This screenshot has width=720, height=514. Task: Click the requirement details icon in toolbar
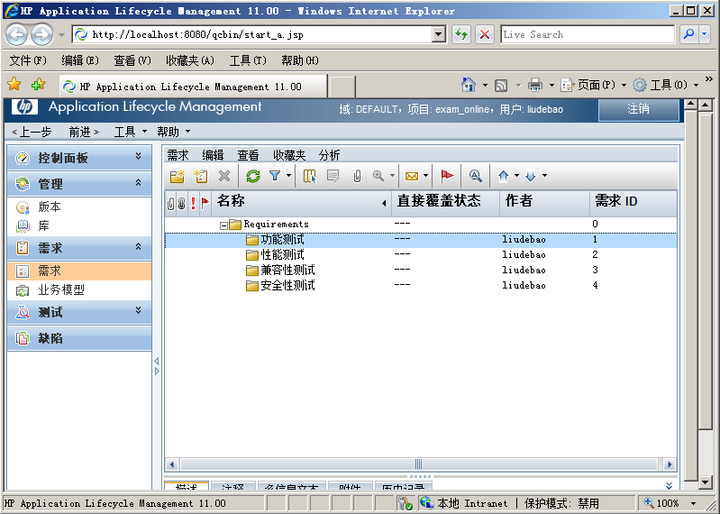pyautogui.click(x=333, y=176)
